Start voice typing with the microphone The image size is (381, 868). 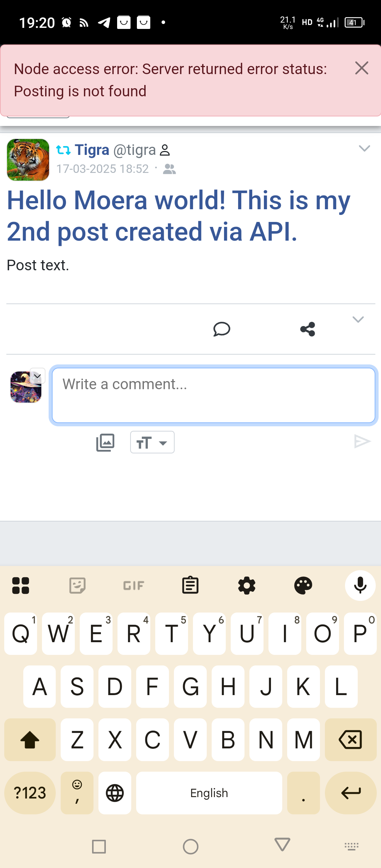point(360,585)
